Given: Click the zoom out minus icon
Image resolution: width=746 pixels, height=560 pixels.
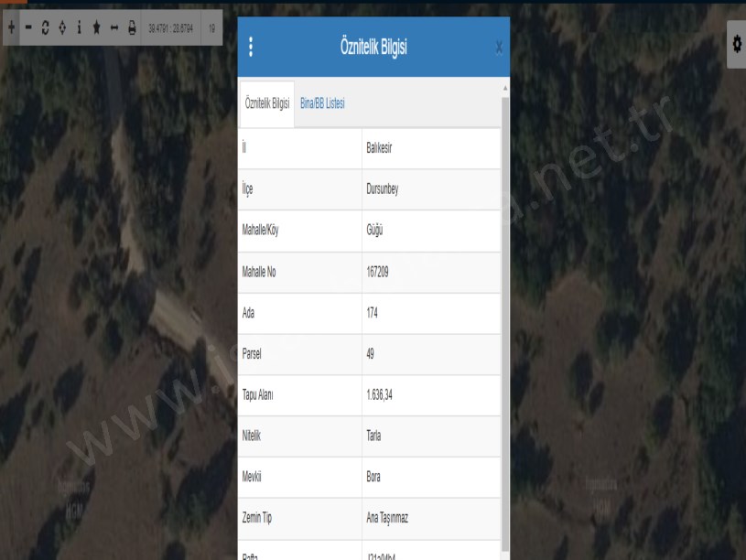Looking at the screenshot, I should click(x=28, y=28).
